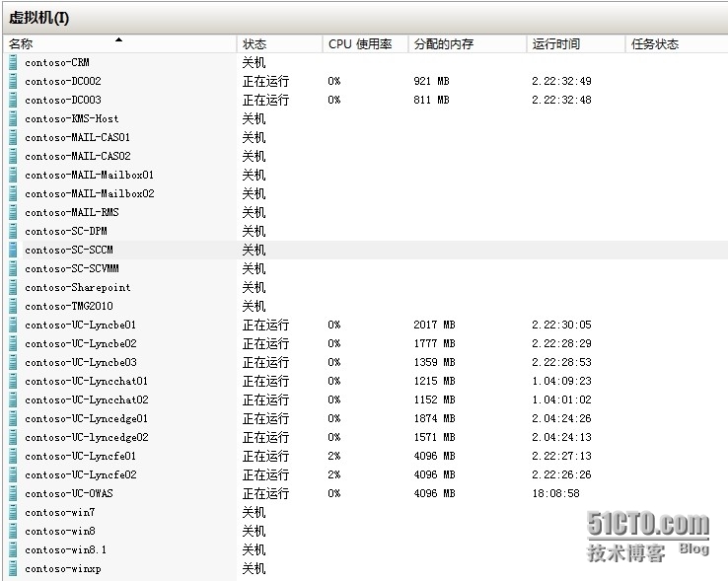Click the contoso-UC-lyncedge02 VM icon
The width and height of the screenshot is (728, 581).
13,437
